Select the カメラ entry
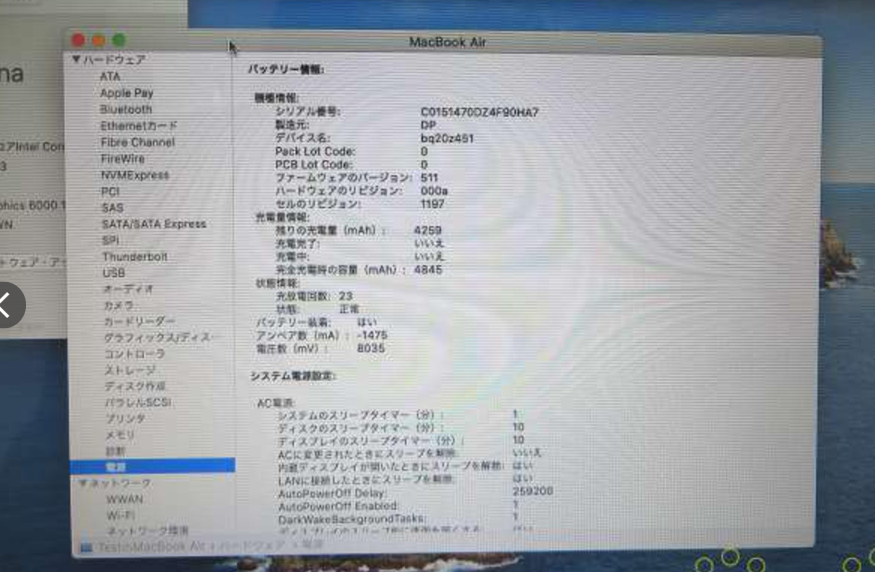This screenshot has width=875, height=572. pyautogui.click(x=119, y=305)
